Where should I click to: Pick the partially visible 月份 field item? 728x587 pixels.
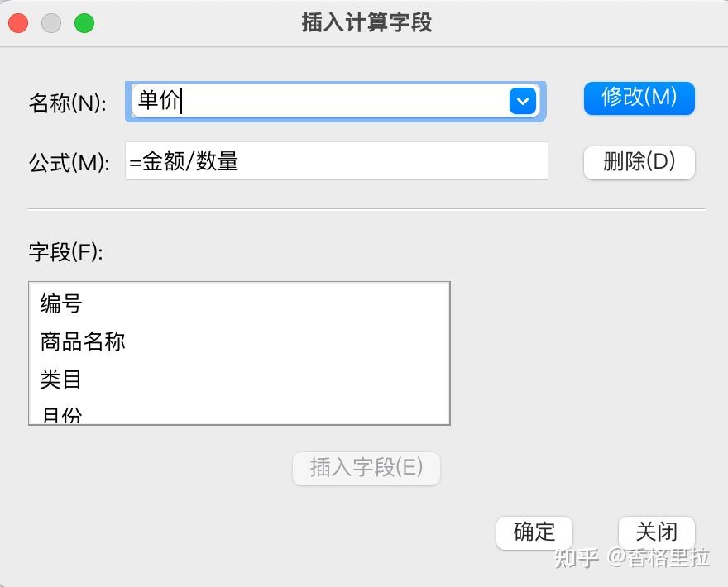62,415
